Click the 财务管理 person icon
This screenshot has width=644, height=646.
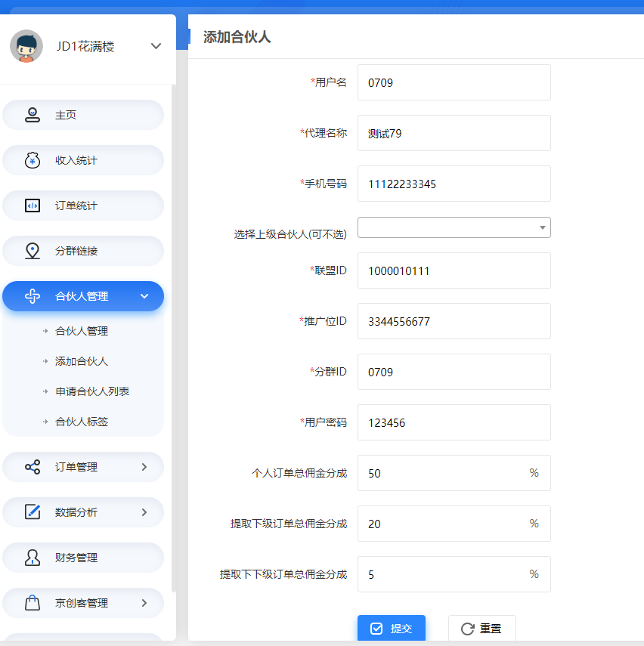(x=33, y=558)
